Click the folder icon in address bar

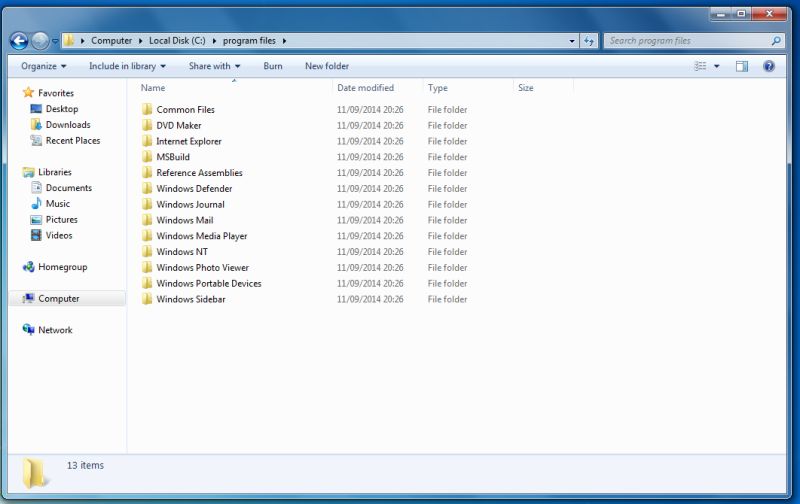(69, 40)
